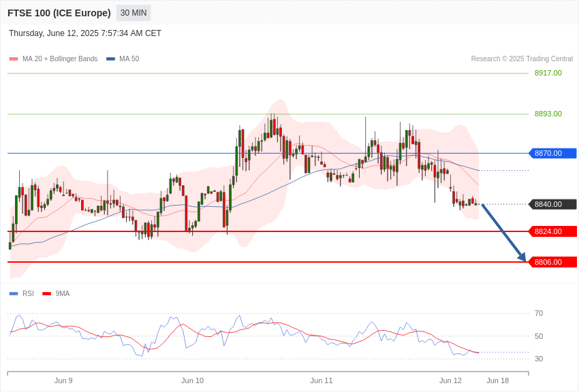Click the 9MA legend label
Viewport: 579px width, 392px height.
(63, 293)
